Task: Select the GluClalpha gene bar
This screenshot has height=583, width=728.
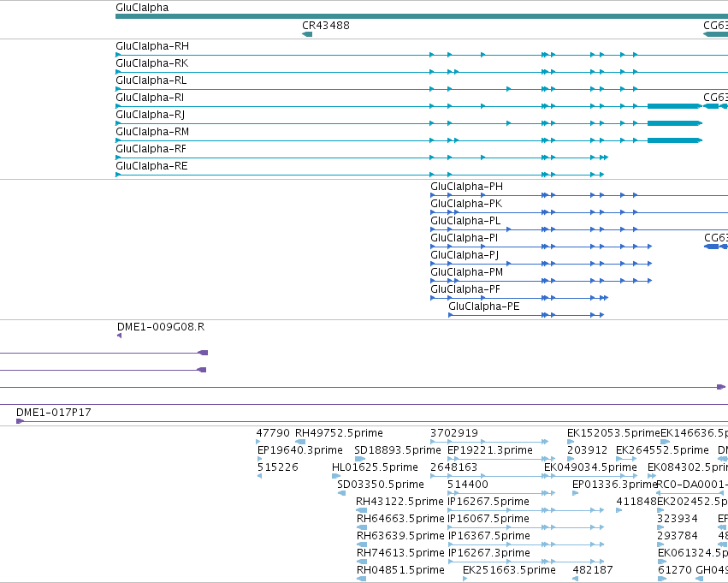Action: pos(422,16)
